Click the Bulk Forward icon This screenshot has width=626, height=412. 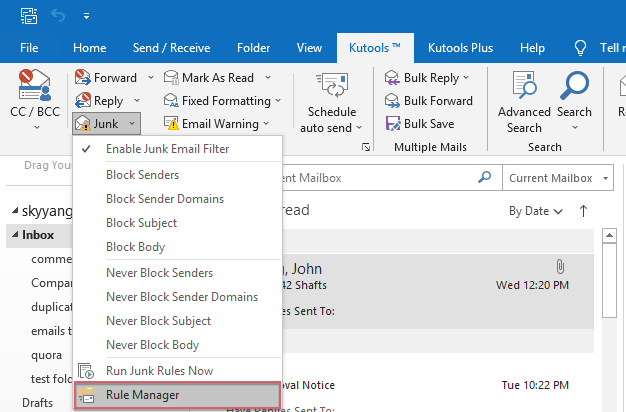tap(392, 101)
